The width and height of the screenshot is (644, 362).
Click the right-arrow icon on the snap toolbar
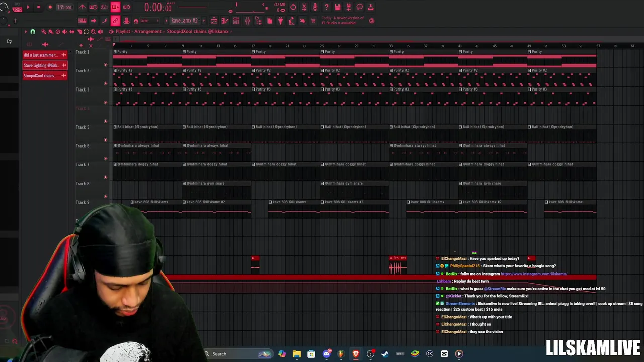coord(93,21)
